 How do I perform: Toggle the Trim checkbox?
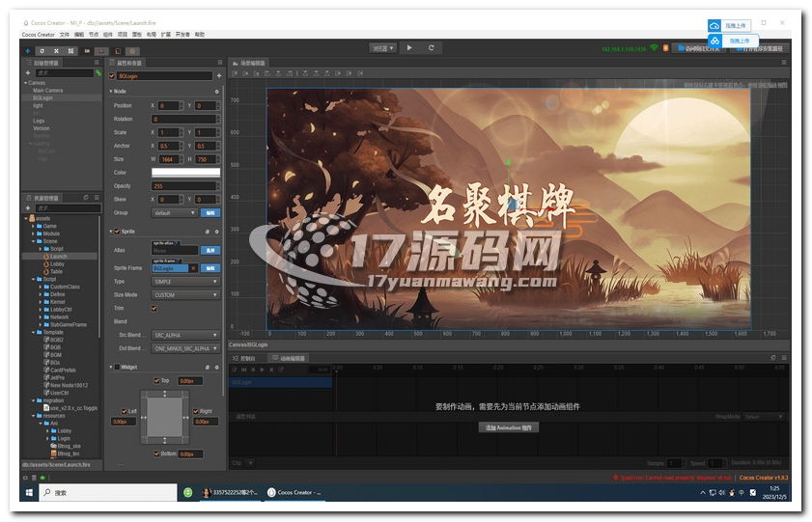click(x=154, y=309)
